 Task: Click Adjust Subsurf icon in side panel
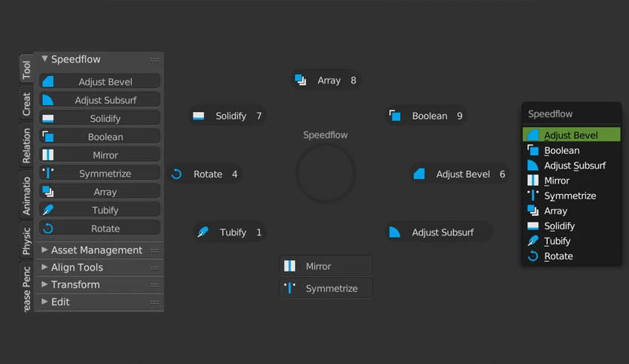(x=48, y=100)
